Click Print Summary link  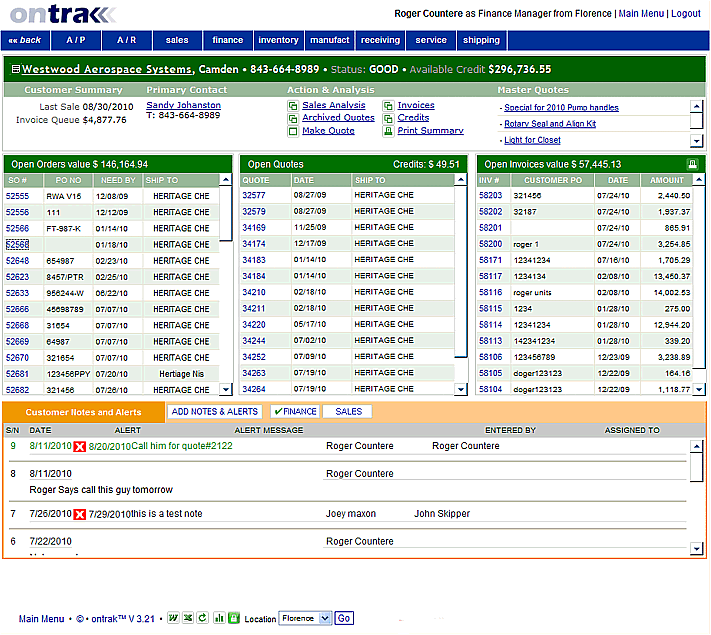click(430, 131)
